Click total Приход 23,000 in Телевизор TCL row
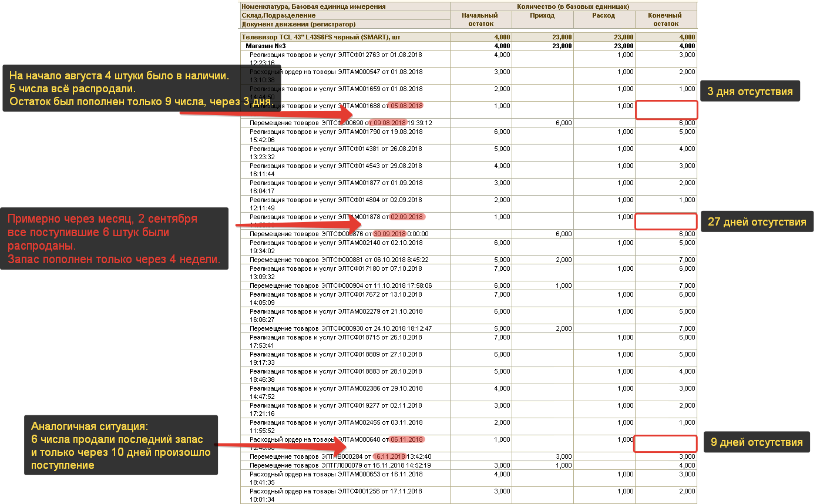This screenshot has height=504, width=820. coord(562,37)
